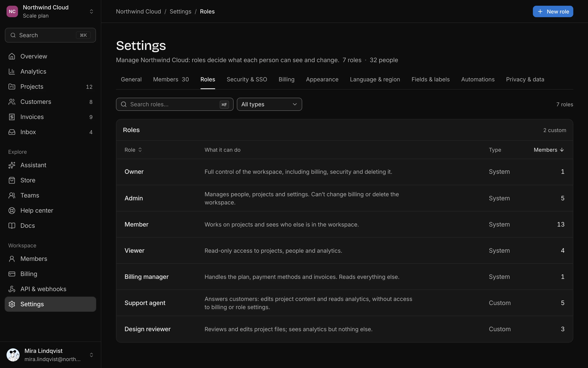
Task: Click Mira Lindqvist's avatar picture
Action: click(x=13, y=355)
